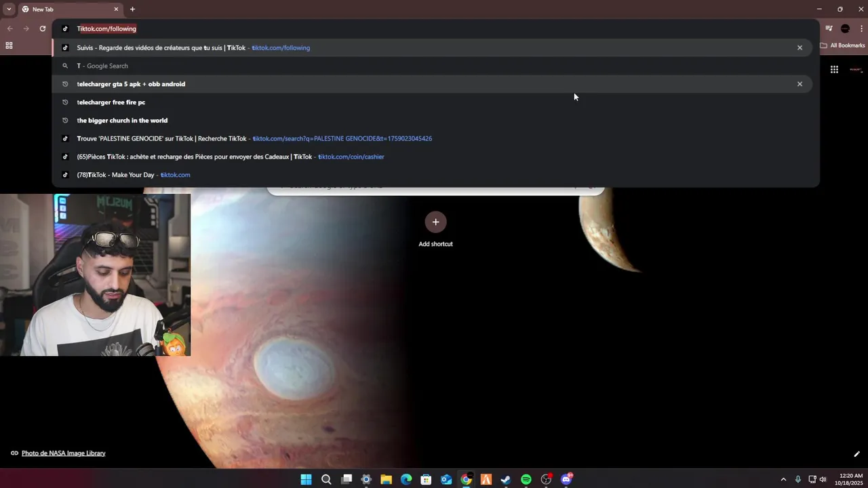Open a new browser tab with plus
Image resolution: width=868 pixels, height=488 pixels.
(x=132, y=9)
